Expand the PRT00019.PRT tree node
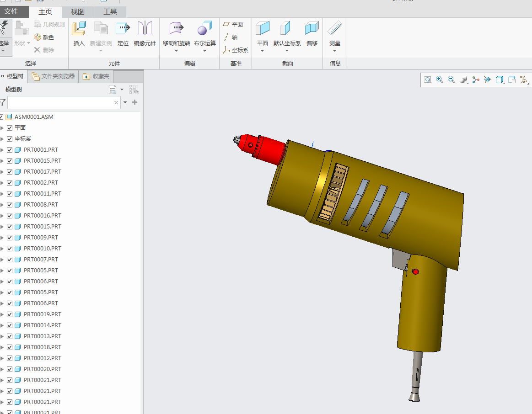The image size is (532, 414). tap(2, 314)
